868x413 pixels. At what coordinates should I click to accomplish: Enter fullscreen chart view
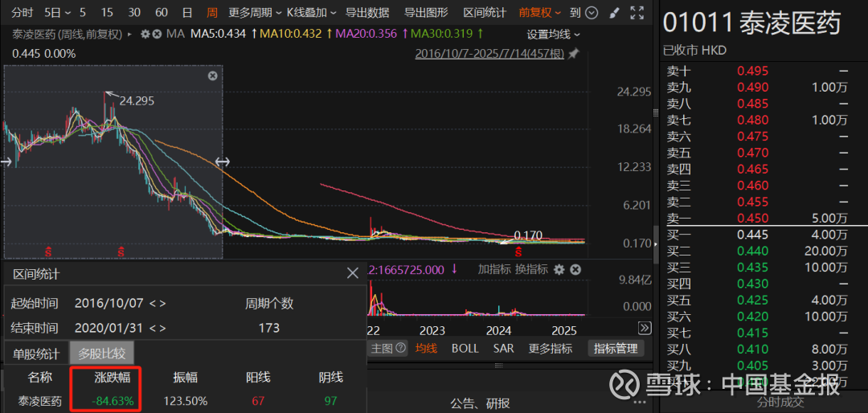[637, 13]
